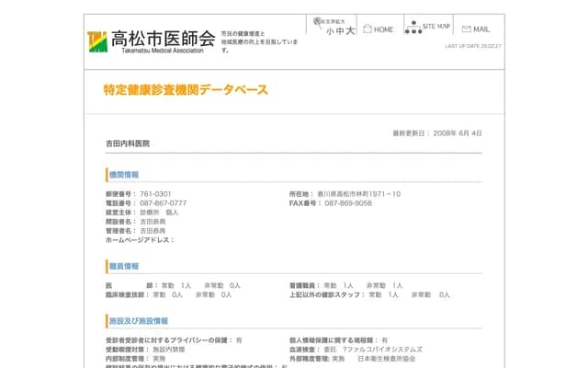Open the SITE MAP text link
This screenshot has width=588, height=368.
coord(435,28)
